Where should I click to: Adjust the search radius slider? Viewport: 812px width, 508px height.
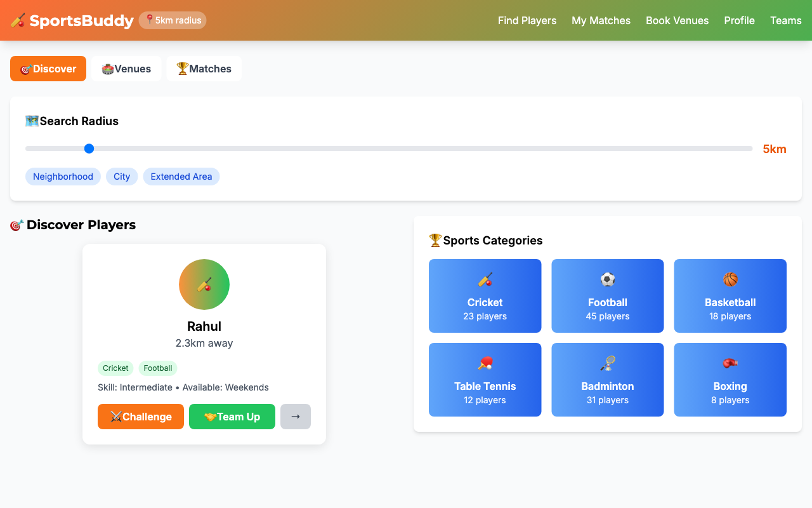click(89, 148)
